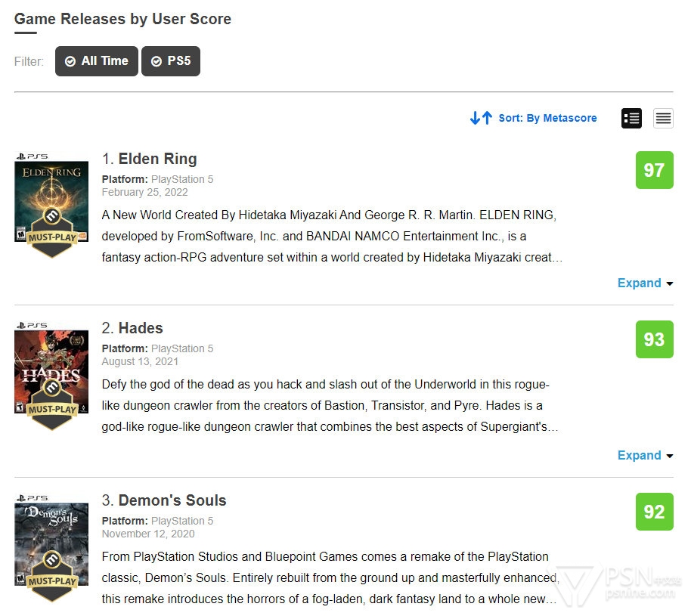The image size is (691, 616).
Task: Click the green 93 Metascore box
Action: 654,339
